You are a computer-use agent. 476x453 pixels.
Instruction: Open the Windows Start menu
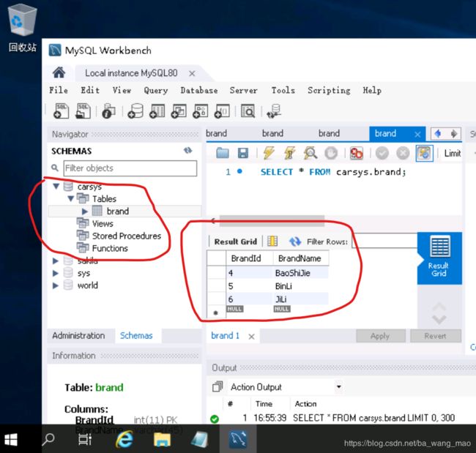11,439
